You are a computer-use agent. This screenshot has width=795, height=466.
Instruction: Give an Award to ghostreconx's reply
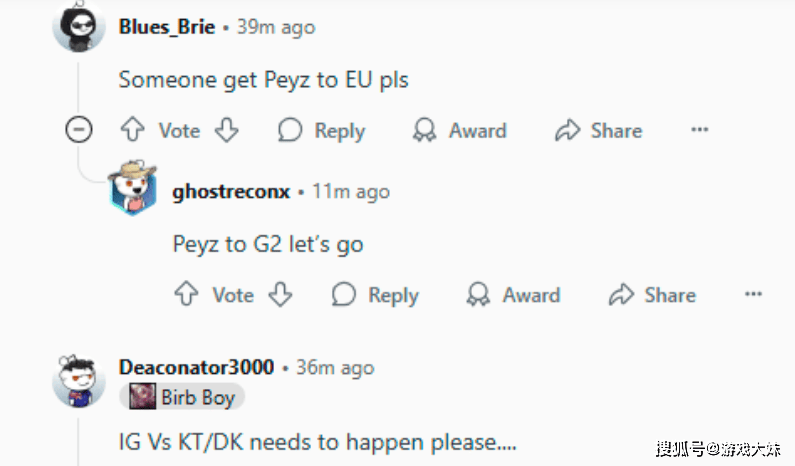513,295
